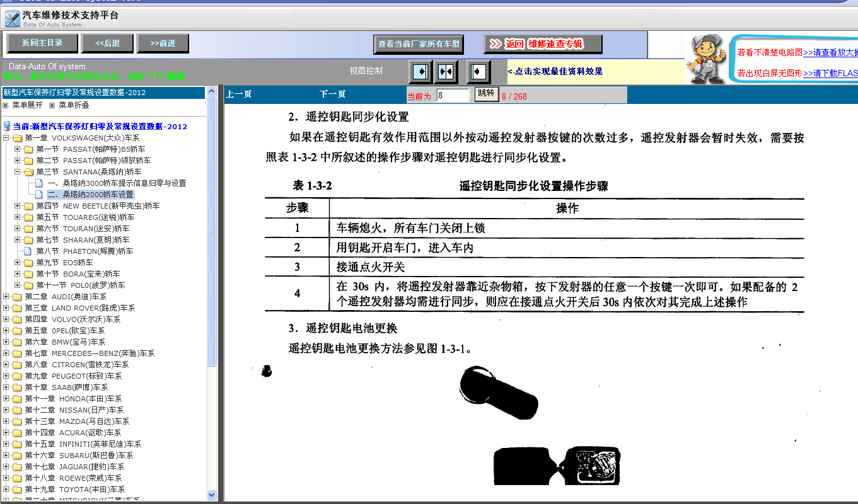The image size is (858, 504).
Task: Open 第四章 VOLVO(沃尔沃)车系
Action: pos(72,319)
